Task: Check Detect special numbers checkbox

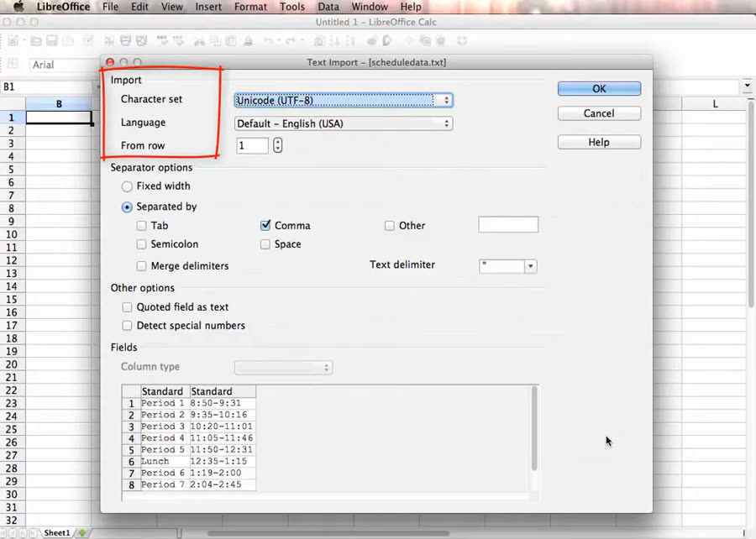Action: coord(127,326)
